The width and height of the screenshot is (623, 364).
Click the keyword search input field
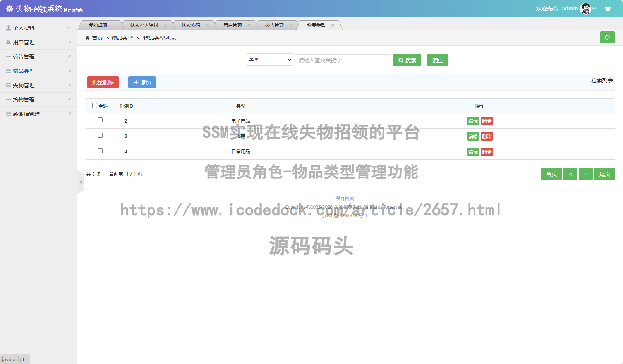(343, 60)
